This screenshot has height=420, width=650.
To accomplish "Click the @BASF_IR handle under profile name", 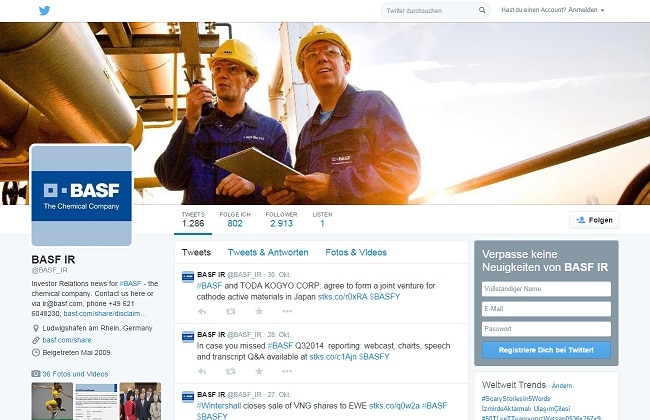I will pos(49,270).
